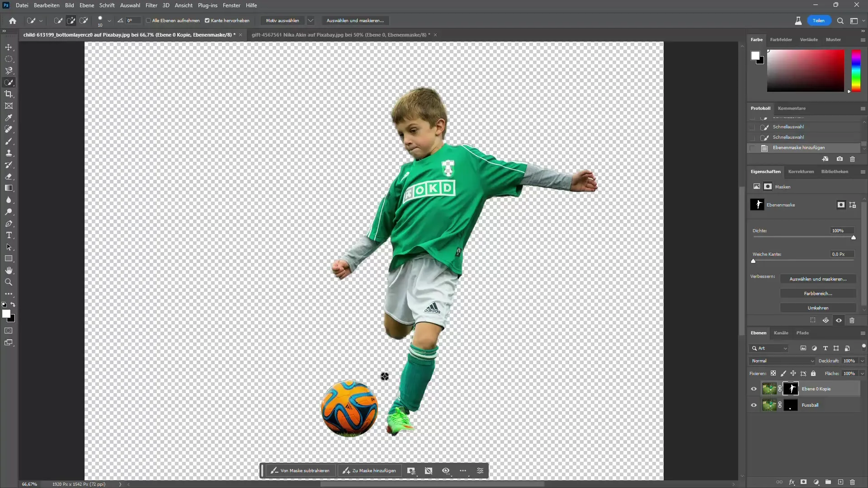
Task: Select Ebene 0 Kopie layer mask thumbnail
Action: [791, 389]
